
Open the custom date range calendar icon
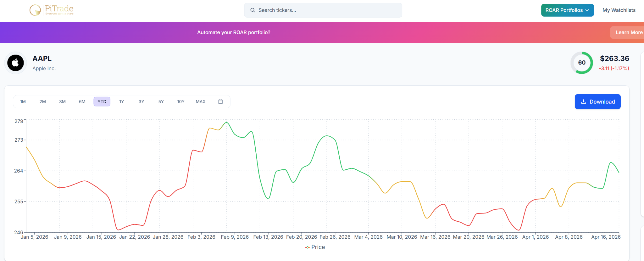click(x=220, y=102)
